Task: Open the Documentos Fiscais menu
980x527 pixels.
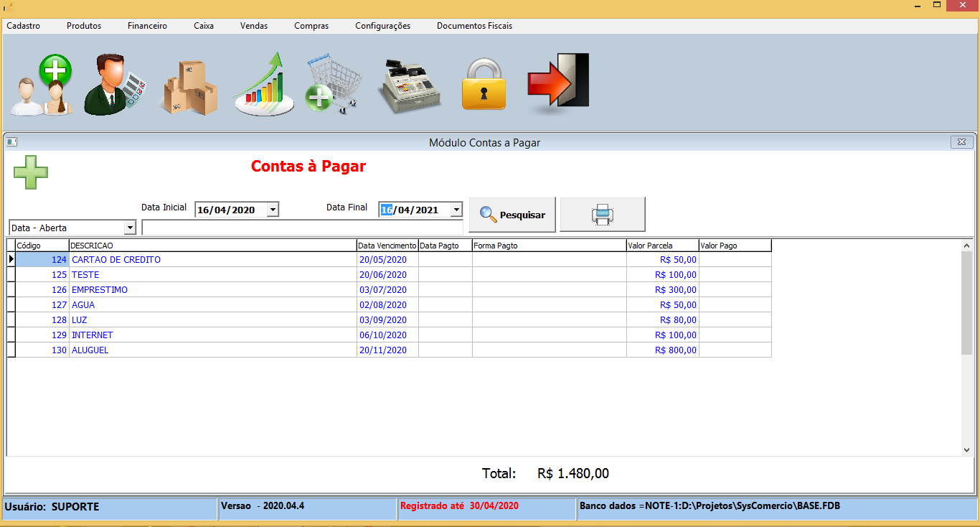Action: pyautogui.click(x=474, y=25)
